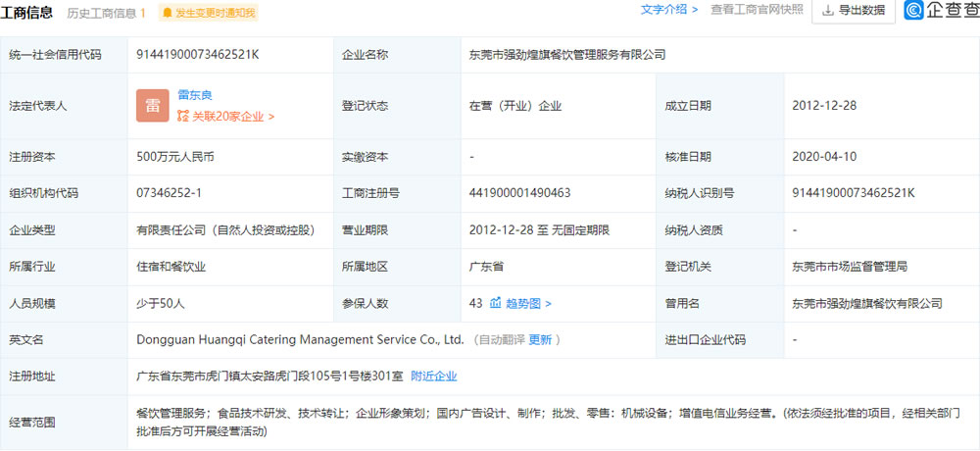Click the 法定代表人 label cell
The height and width of the screenshot is (451, 980).
click(64, 106)
